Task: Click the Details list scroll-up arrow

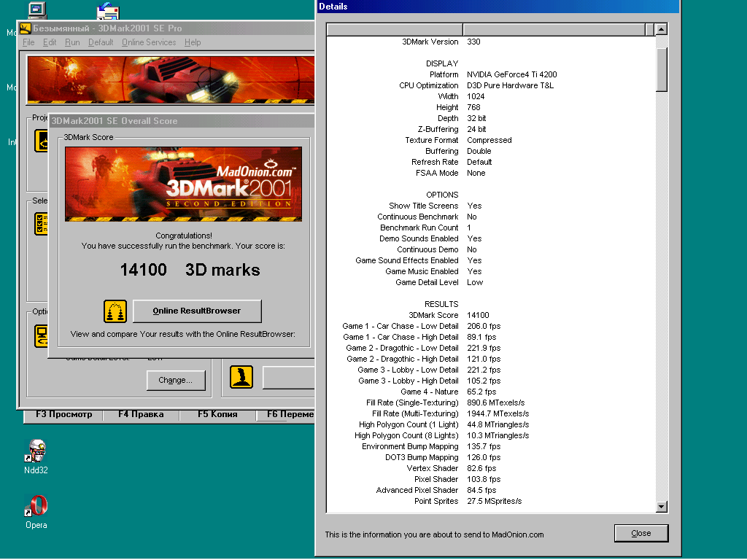Action: point(662,30)
